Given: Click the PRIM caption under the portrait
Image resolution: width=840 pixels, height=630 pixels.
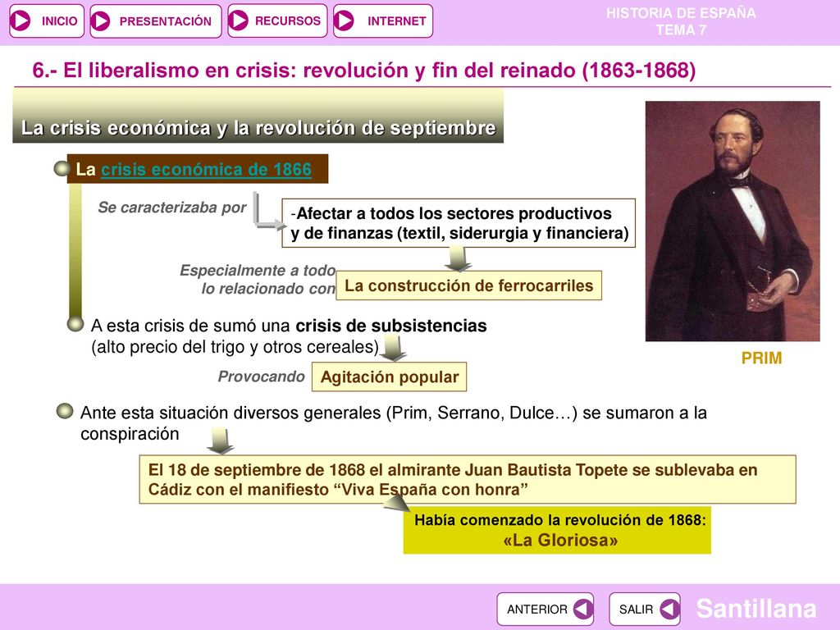Looking at the screenshot, I should [761, 358].
